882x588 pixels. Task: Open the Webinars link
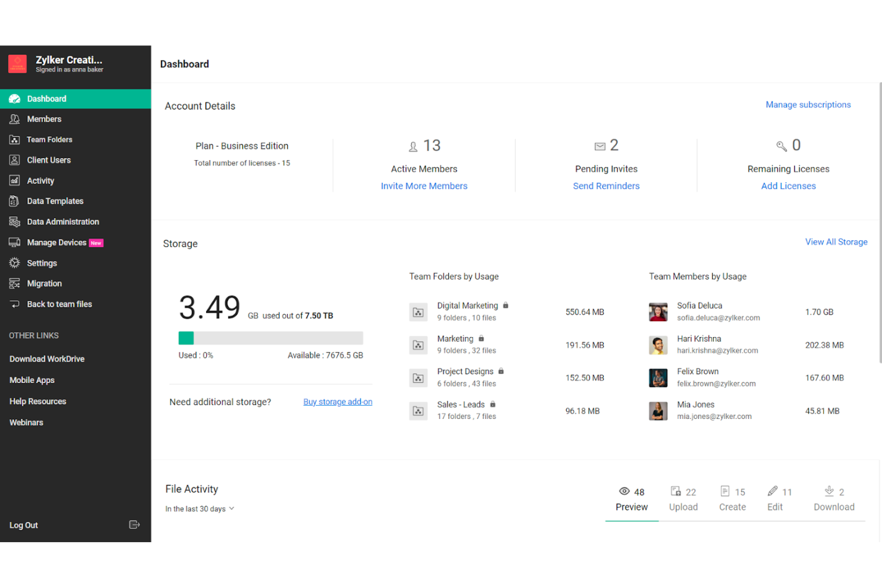click(x=26, y=422)
